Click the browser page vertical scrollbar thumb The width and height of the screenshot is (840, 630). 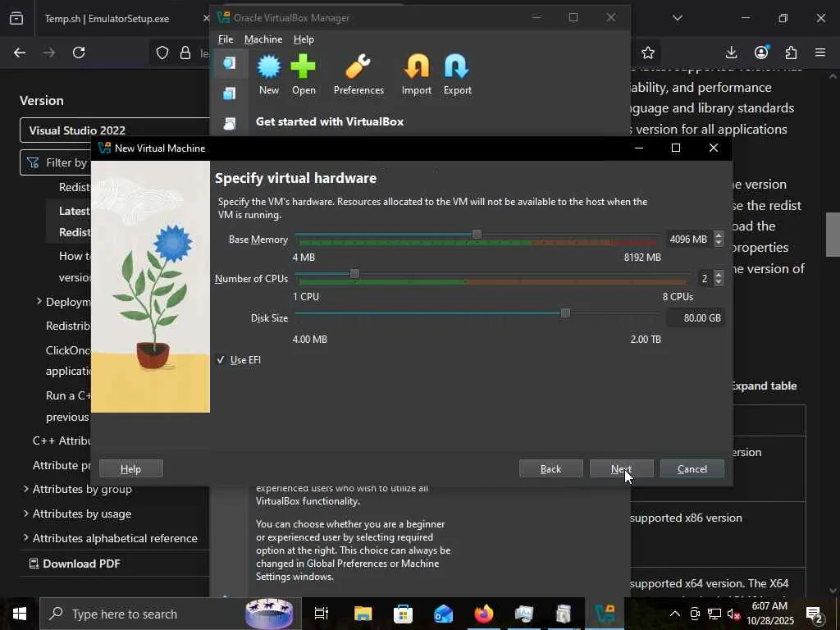(x=833, y=235)
